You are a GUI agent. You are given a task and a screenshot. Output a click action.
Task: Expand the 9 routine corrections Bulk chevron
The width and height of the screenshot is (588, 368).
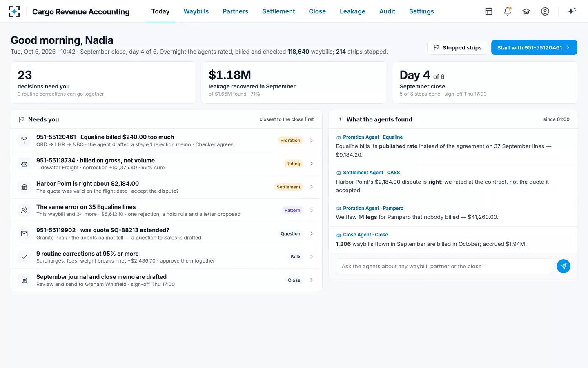point(312,257)
